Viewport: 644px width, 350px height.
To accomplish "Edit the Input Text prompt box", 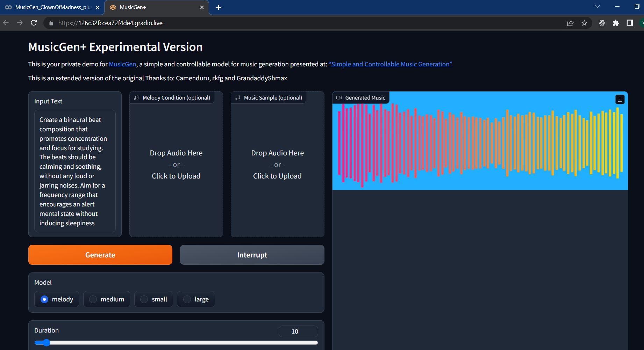I will click(75, 171).
